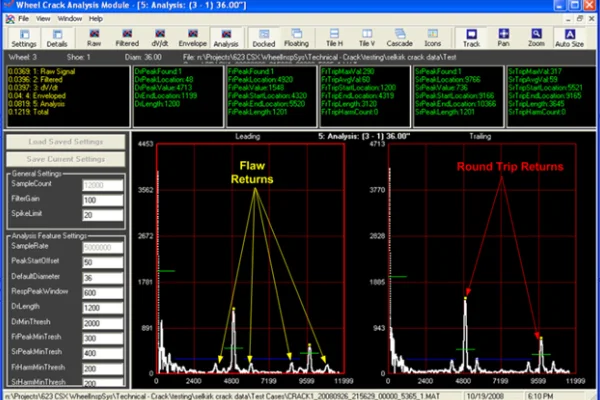Click the Icons arrange button
600x400 pixels.
[x=432, y=38]
